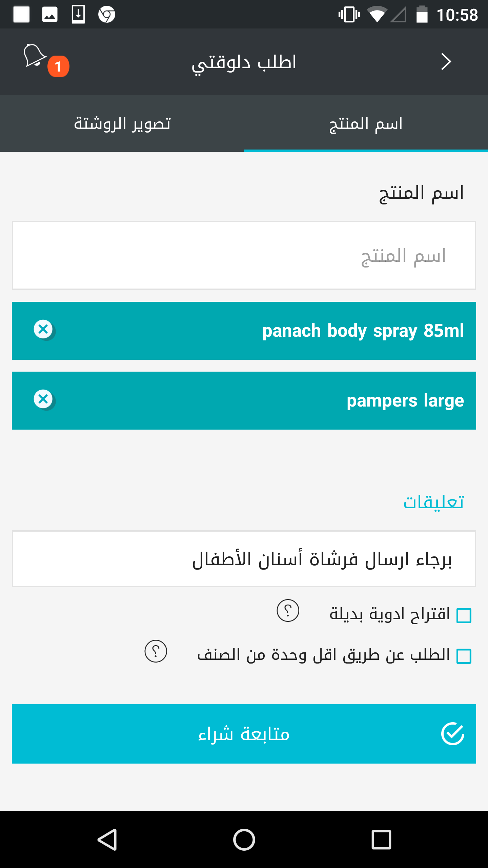Focus the product name input field
This screenshot has width=488, height=868.
tap(244, 255)
